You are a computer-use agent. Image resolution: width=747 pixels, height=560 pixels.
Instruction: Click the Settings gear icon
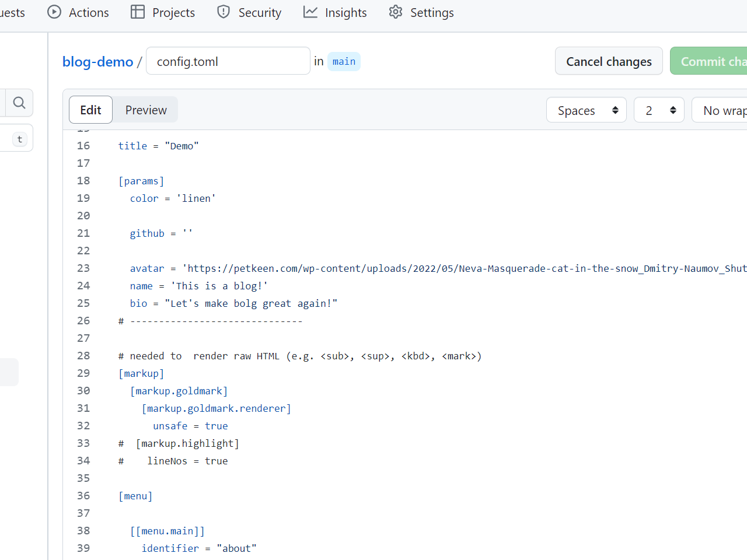[x=396, y=12]
